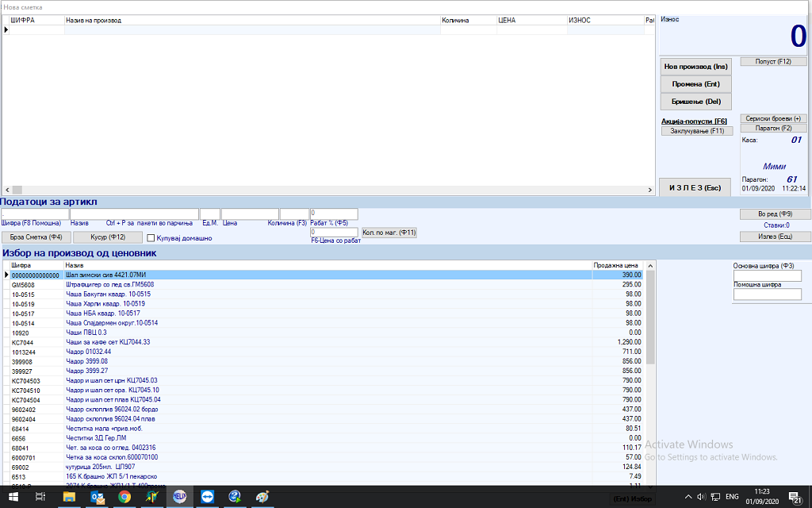Click the ИЗЛЕЗ (Esc) button

pos(695,187)
